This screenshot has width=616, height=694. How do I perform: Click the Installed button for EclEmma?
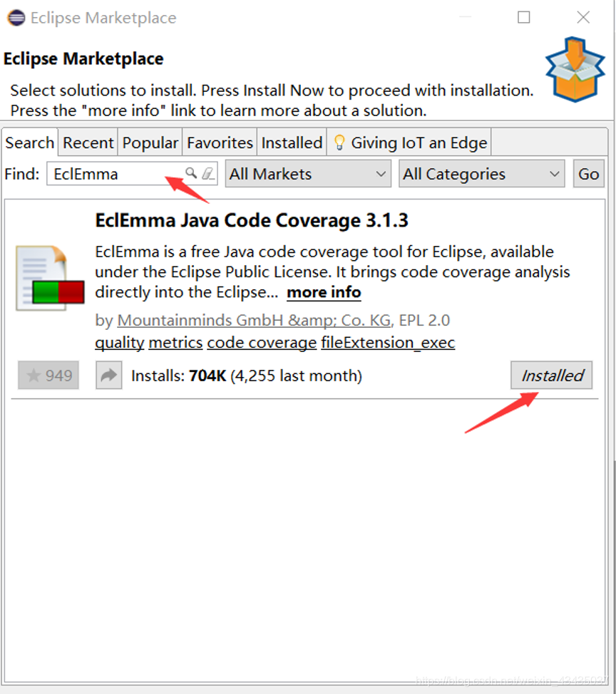coord(551,376)
